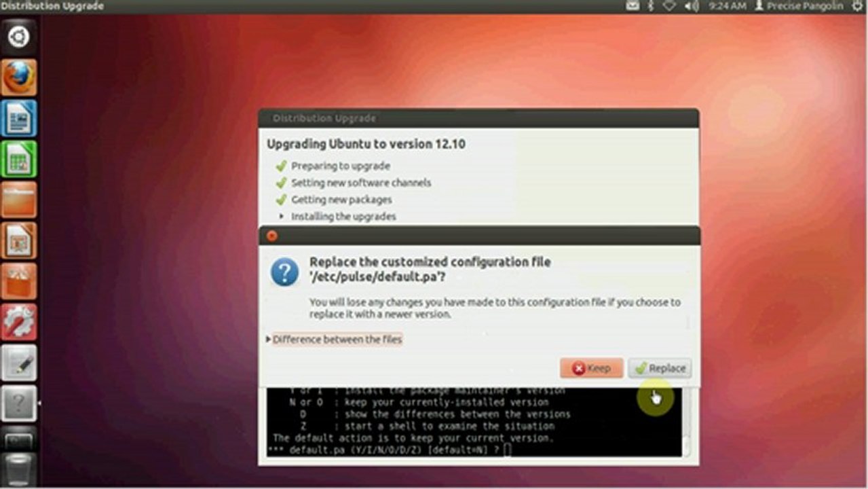Expand Difference between the files
This screenshot has height=489, width=868.
(334, 339)
